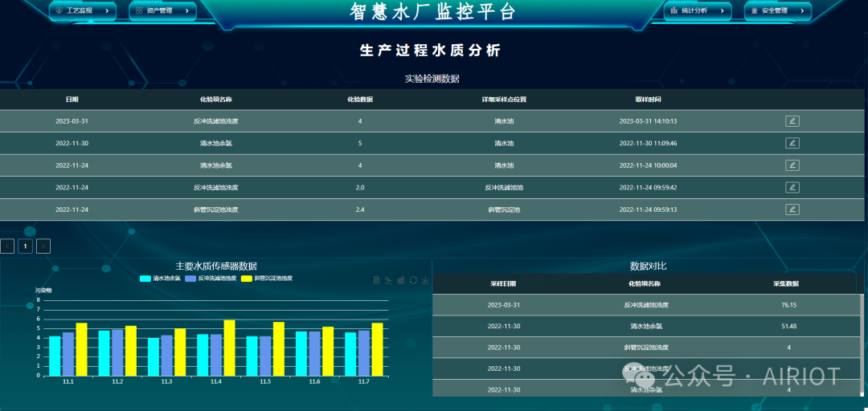The width and height of the screenshot is (868, 411).
Task: Click the 采集数据 column header
Action: click(786, 284)
